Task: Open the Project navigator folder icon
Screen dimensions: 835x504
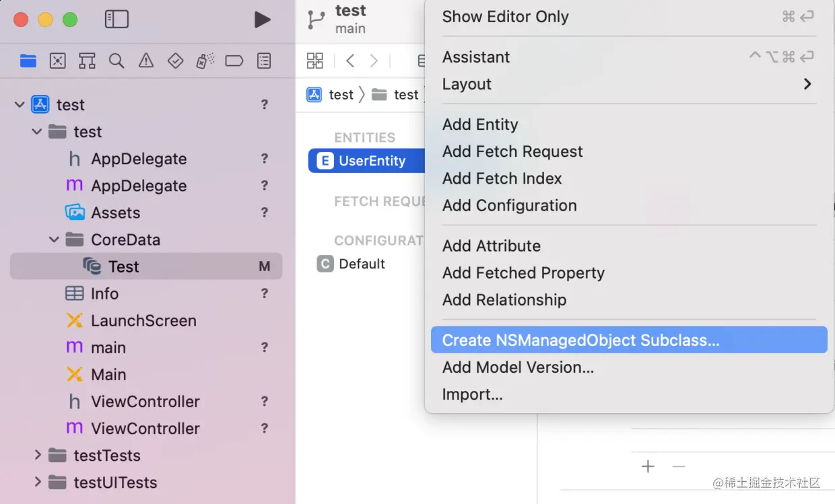Action: pos(28,61)
